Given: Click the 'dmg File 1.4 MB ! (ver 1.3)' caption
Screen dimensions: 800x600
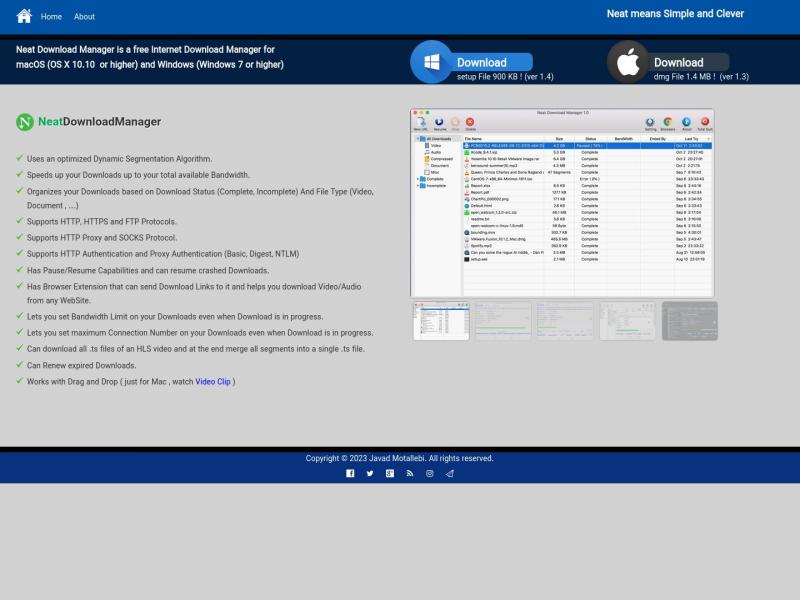Looking at the screenshot, I should pyautogui.click(x=701, y=77).
